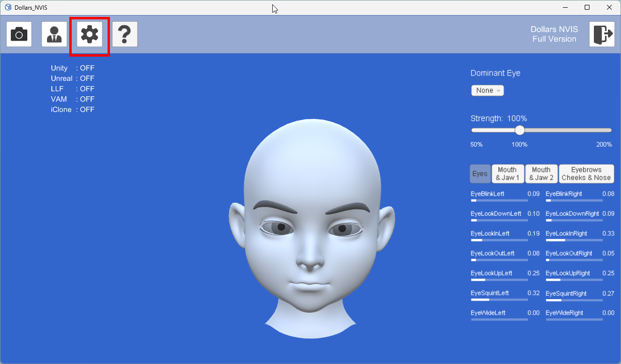The height and width of the screenshot is (364, 621).
Task: Click the EyeSquintLeft value bar
Action: click(x=499, y=300)
